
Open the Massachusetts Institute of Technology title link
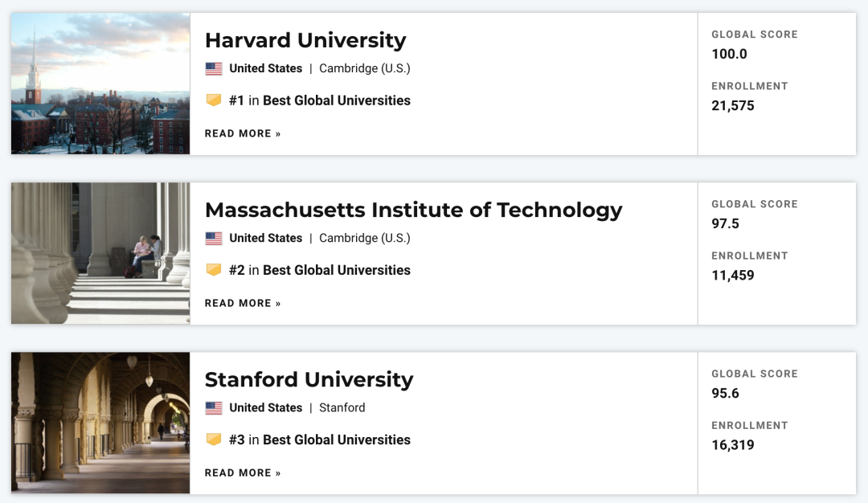413,210
